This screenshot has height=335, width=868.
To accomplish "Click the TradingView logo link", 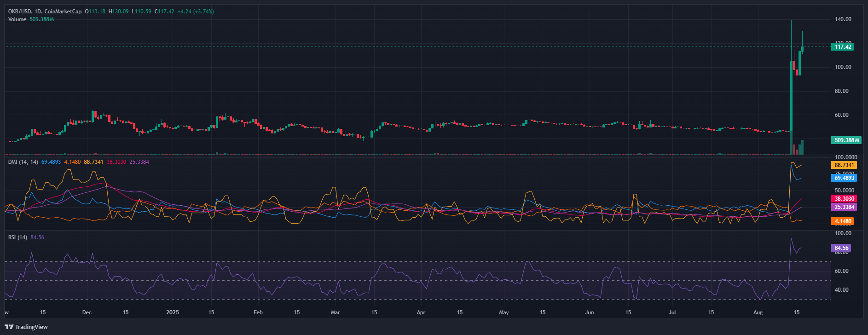I will point(26,327).
